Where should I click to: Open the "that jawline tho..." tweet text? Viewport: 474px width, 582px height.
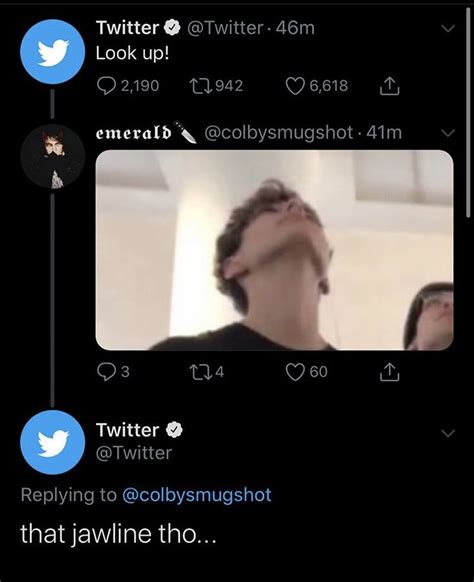pos(118,534)
